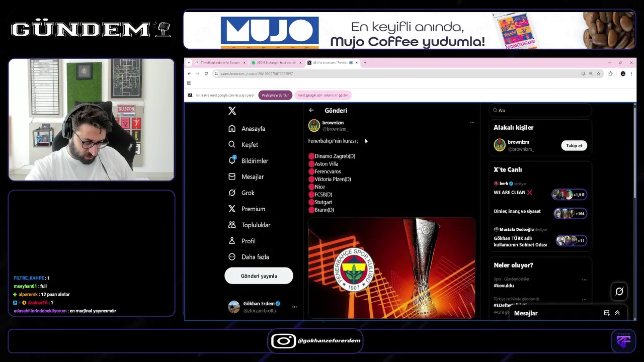644x362 pixels.
Task: Click Paylaşmayı durdur button
Action: pyautogui.click(x=275, y=95)
